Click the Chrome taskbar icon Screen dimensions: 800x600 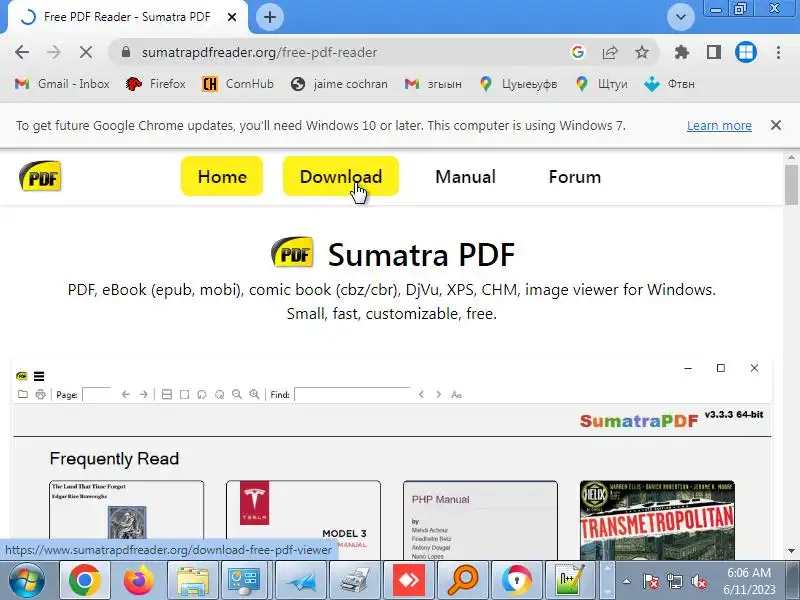tap(85, 580)
